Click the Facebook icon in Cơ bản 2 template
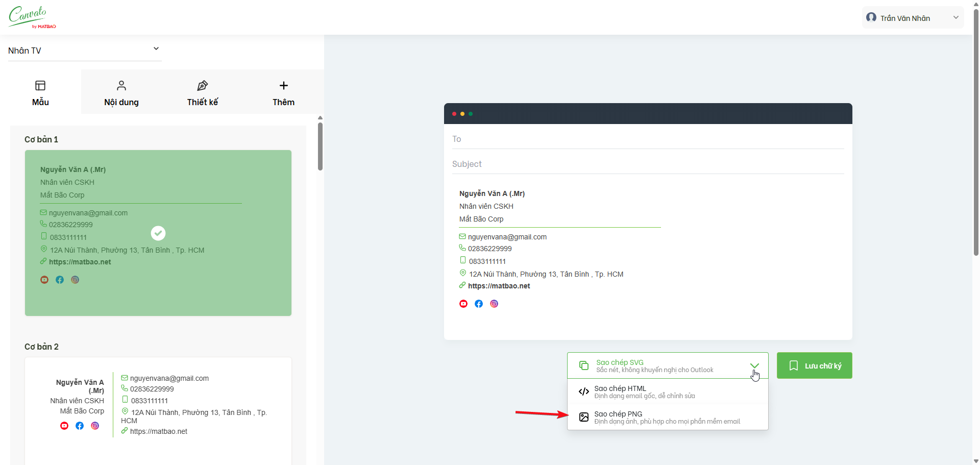This screenshot has width=980, height=465. pos(80,426)
